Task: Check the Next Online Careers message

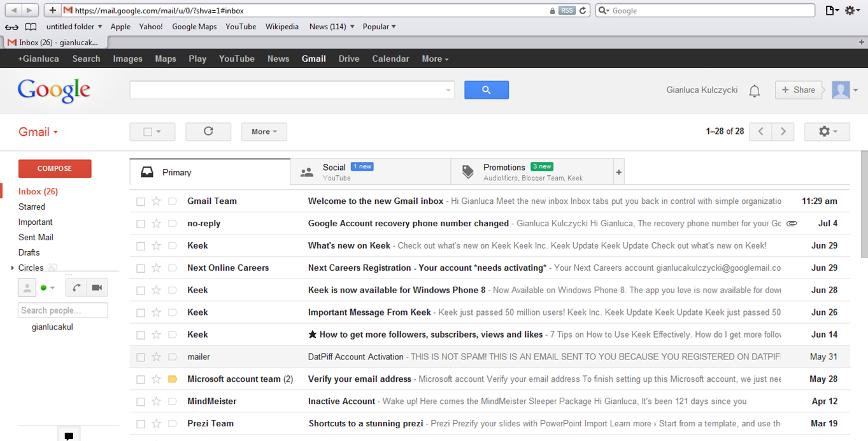Action: click(141, 268)
